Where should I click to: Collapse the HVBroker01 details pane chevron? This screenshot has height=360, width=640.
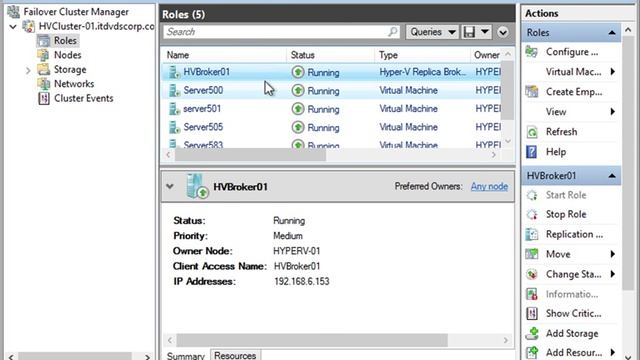coord(170,187)
